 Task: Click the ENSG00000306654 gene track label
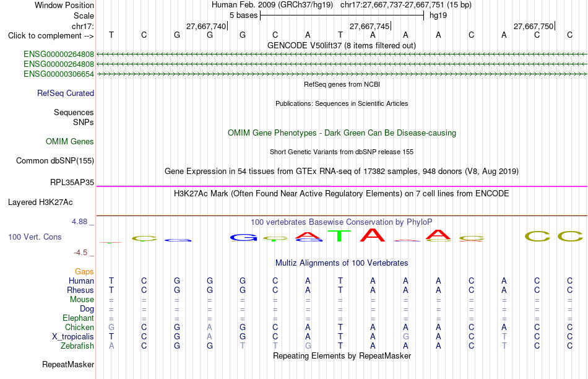59,74
